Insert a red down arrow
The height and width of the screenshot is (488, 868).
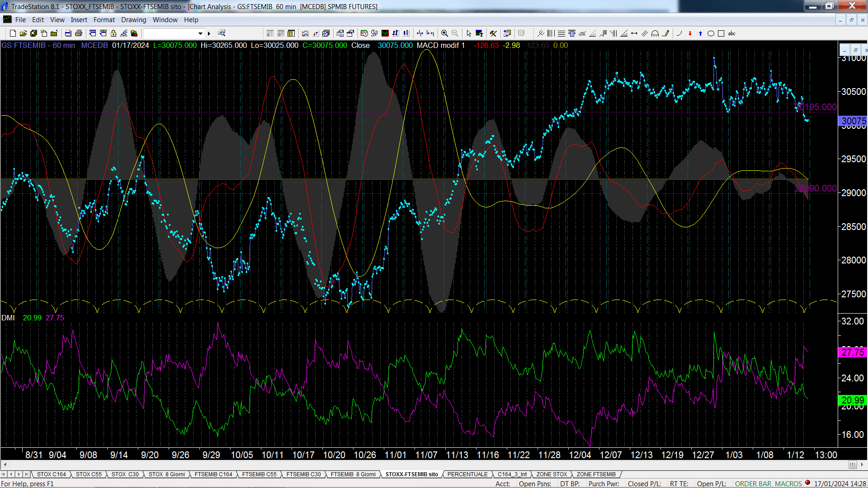point(690,33)
